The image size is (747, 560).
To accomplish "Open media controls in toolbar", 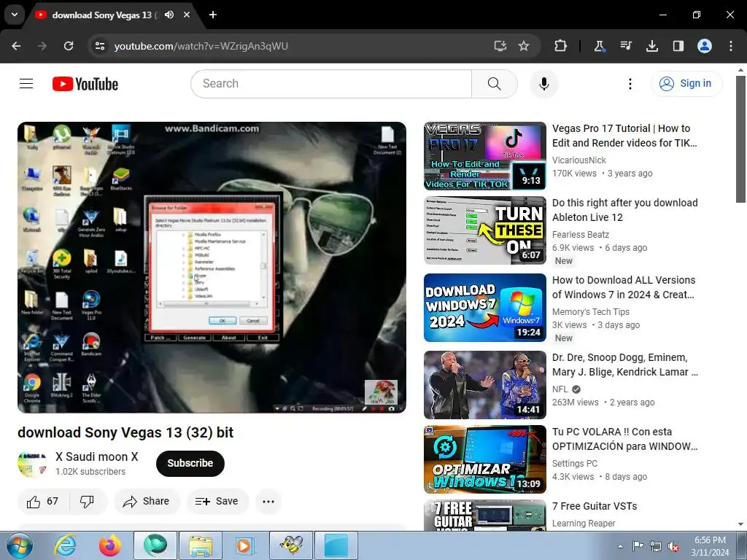I will (626, 46).
